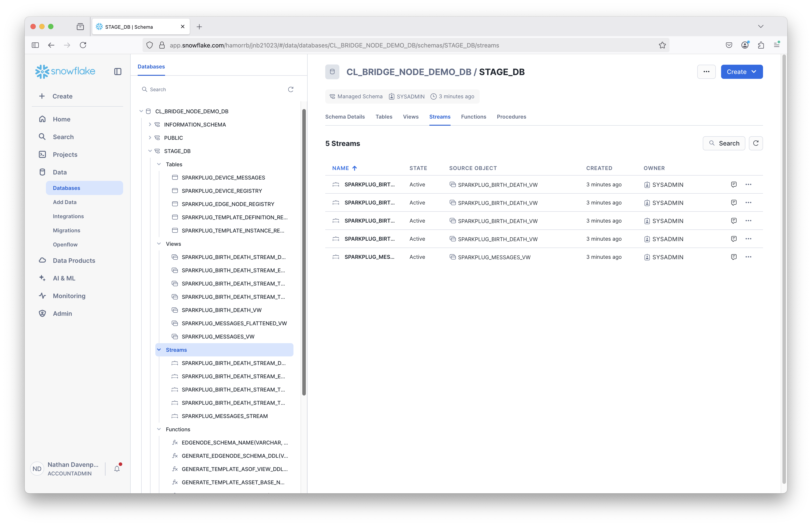812x526 pixels.
Task: Open Migrations under Data
Action: click(67, 230)
